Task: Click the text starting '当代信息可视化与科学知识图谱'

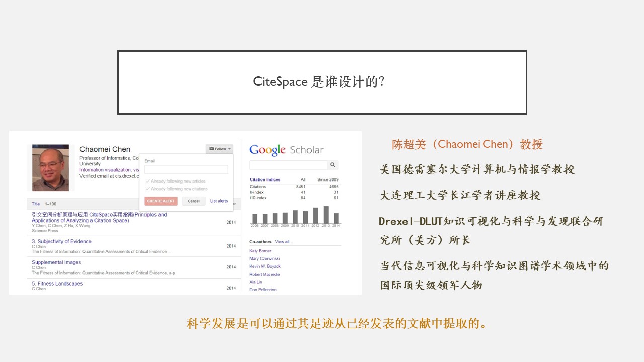Action: (x=495, y=275)
